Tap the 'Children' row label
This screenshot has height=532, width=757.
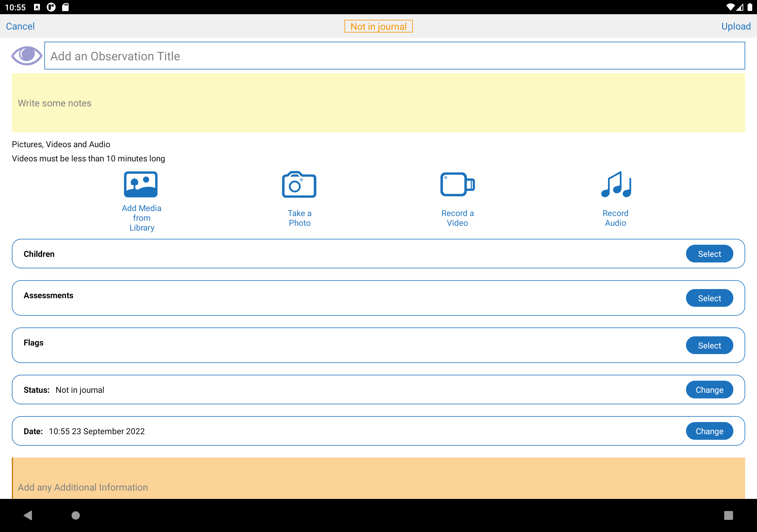(x=39, y=254)
